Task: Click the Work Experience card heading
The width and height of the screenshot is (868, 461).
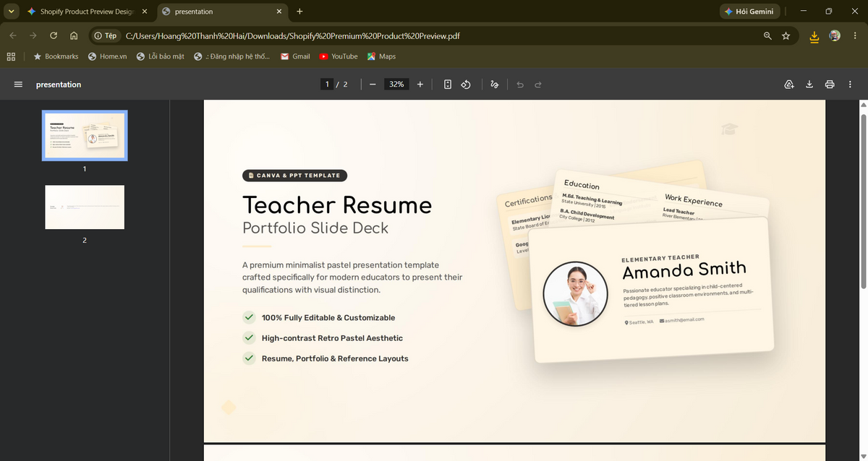Action: (x=694, y=199)
